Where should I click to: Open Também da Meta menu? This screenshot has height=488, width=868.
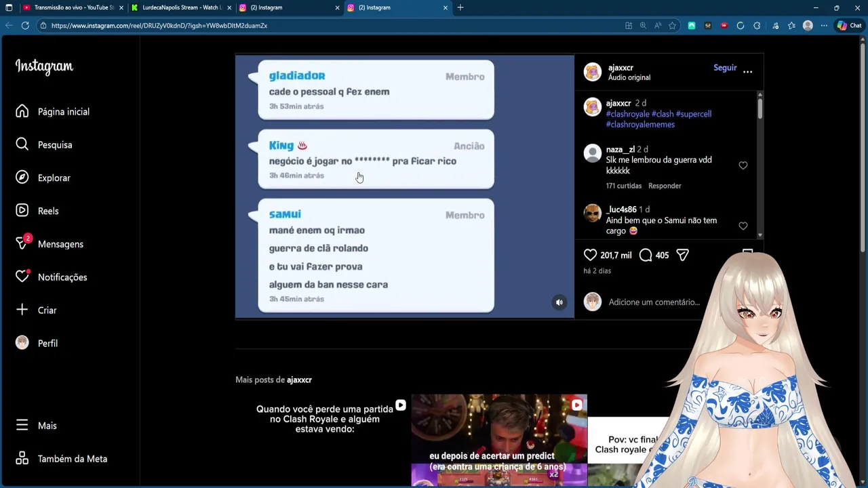[x=73, y=459]
